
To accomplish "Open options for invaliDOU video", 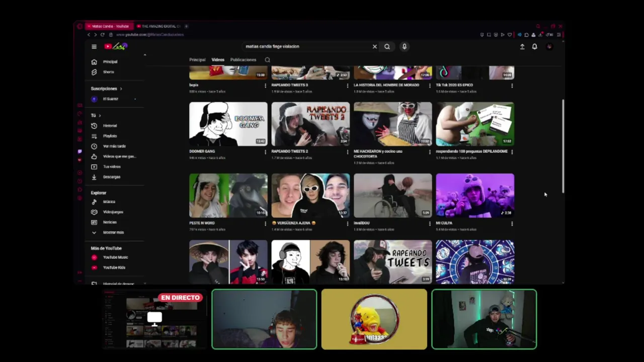I will 430,223.
